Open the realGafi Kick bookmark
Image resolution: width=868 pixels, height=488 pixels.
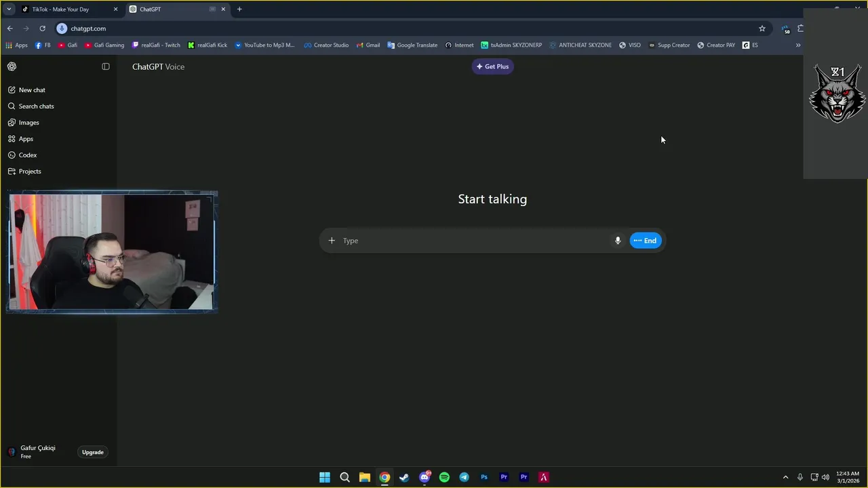tap(208, 45)
